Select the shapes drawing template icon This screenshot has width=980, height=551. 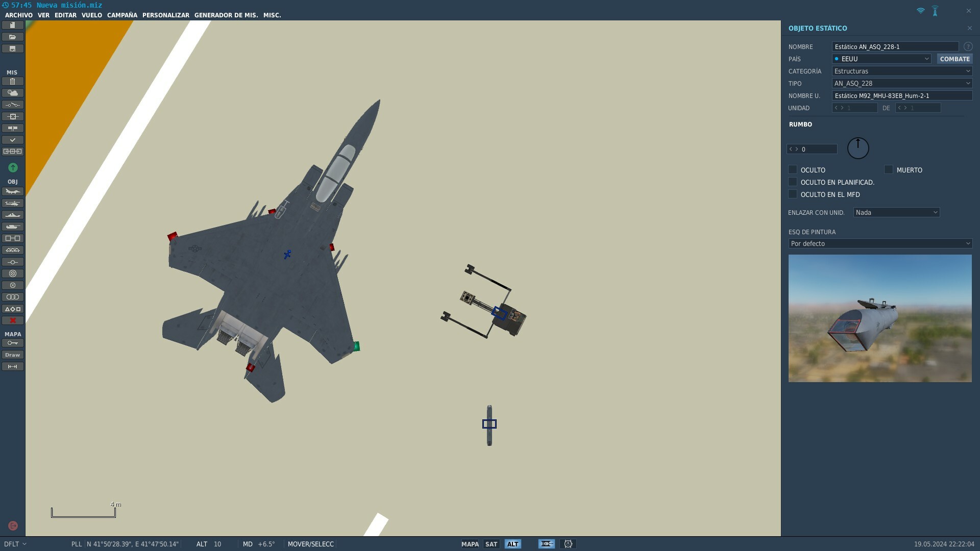tap(12, 309)
